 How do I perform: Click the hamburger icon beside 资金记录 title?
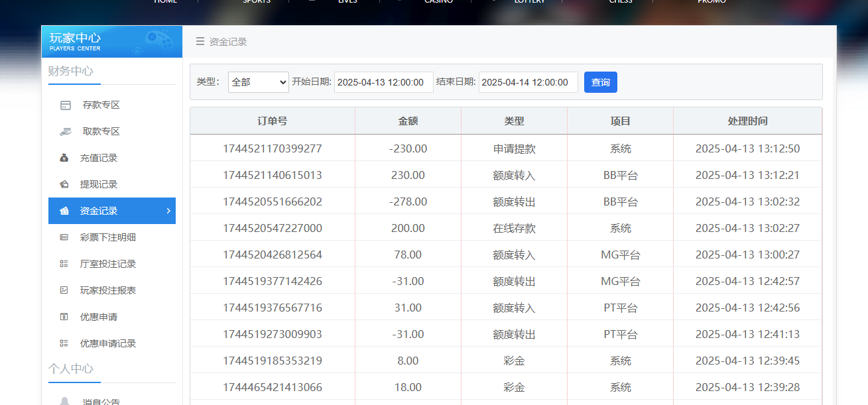200,41
